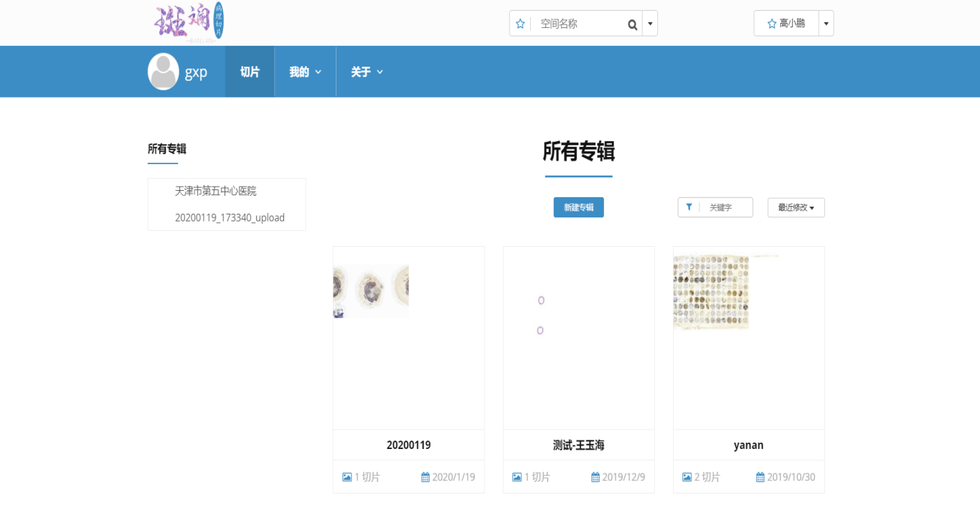The image size is (980, 510).
Task: Select 天津市第五中心医院 in the sidebar
Action: 215,191
